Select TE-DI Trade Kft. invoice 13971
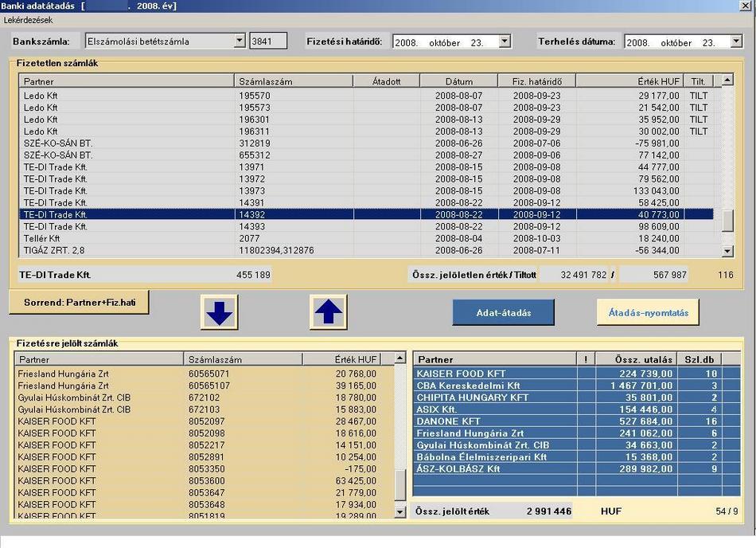The width and height of the screenshot is (756, 548). (x=366, y=167)
